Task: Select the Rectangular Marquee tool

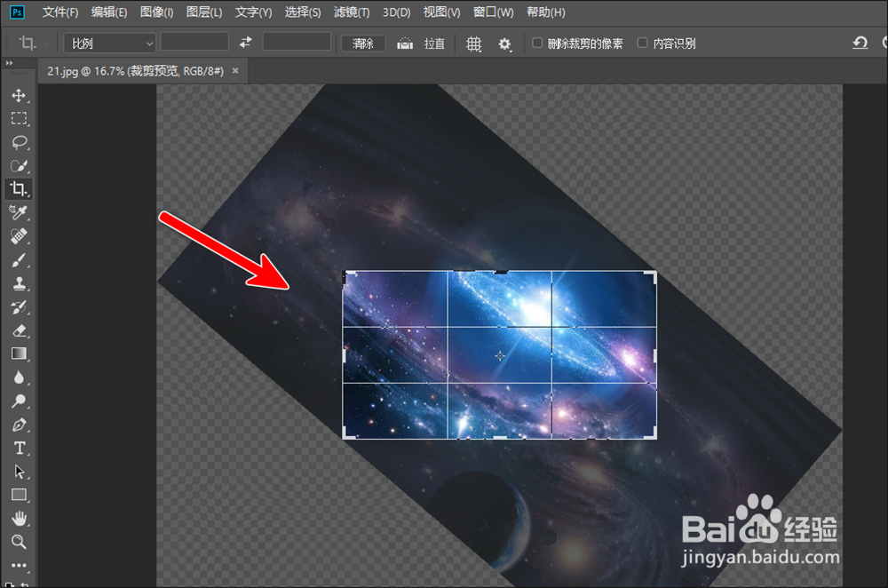Action: click(x=19, y=118)
